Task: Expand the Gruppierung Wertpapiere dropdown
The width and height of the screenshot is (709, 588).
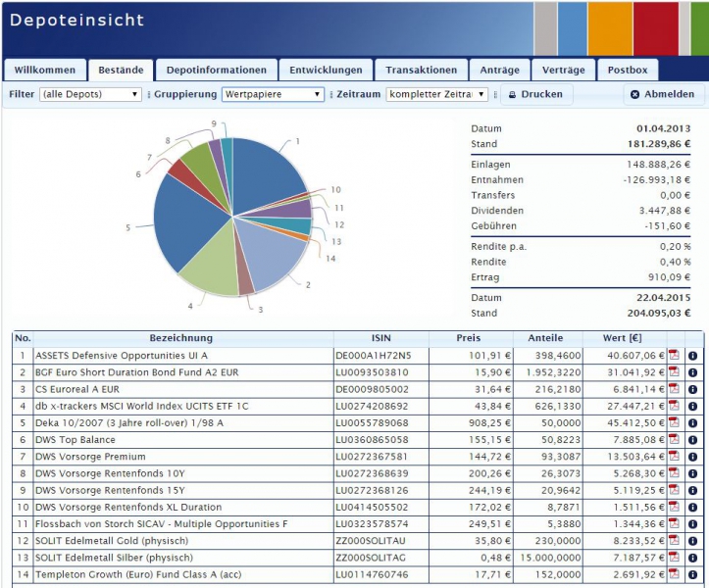Action: click(x=272, y=95)
